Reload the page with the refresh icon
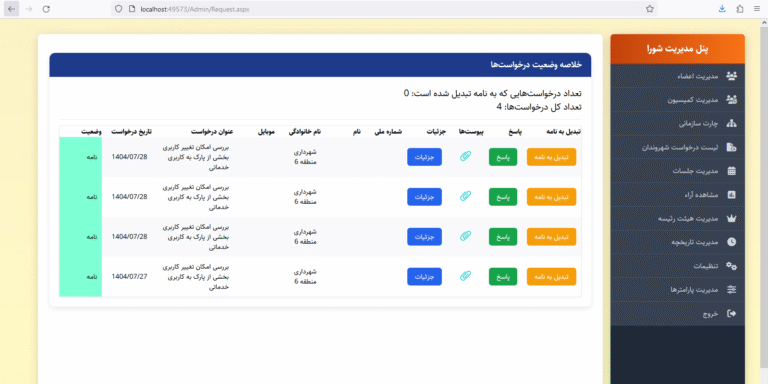This screenshot has height=384, width=768. click(x=46, y=9)
